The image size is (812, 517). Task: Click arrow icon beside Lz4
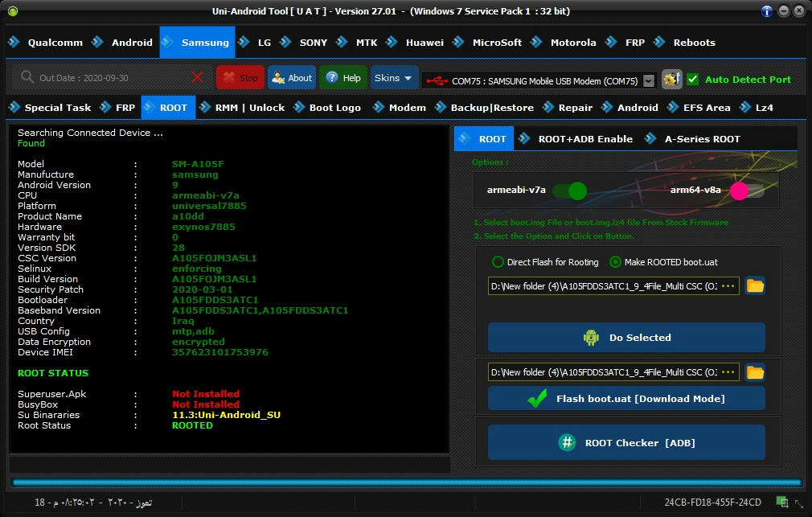[x=745, y=107]
